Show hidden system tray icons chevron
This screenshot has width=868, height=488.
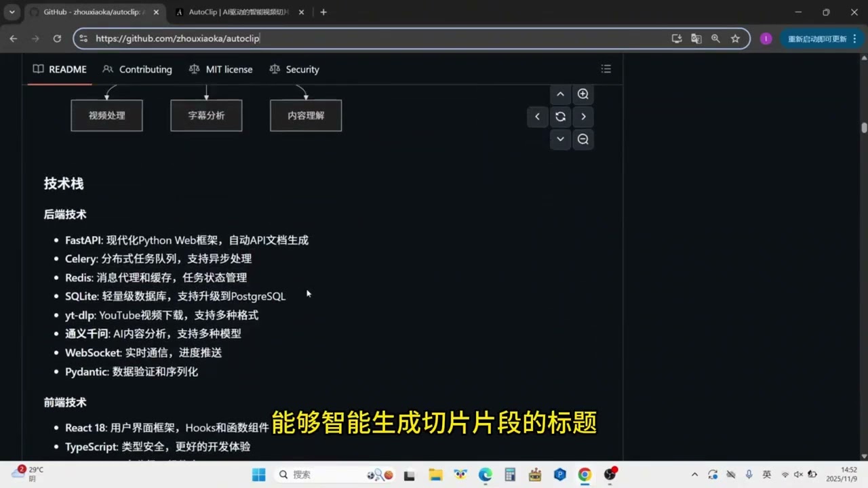pos(694,475)
